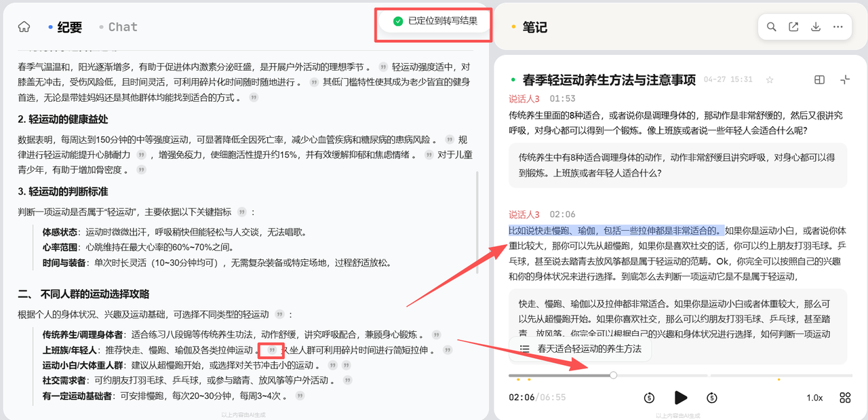The width and height of the screenshot is (868, 420).
Task: Open the four-square grid icon by speed
Action: pos(845,398)
